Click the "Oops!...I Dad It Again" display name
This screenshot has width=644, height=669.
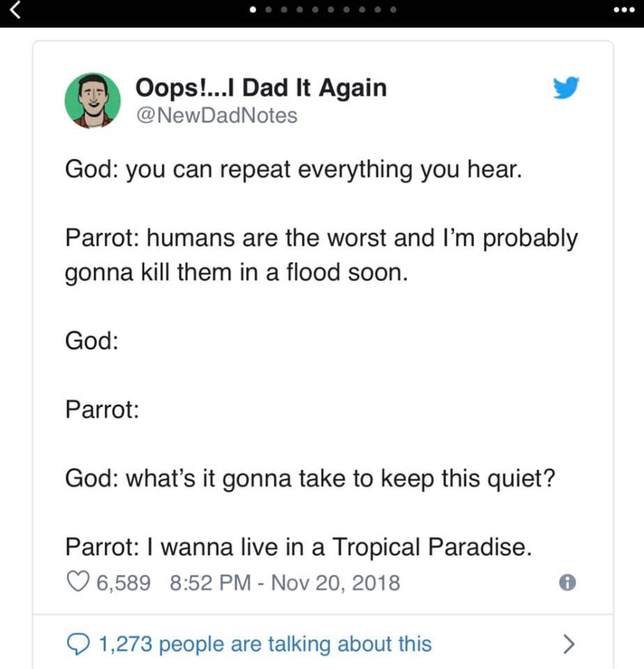pos(260,88)
